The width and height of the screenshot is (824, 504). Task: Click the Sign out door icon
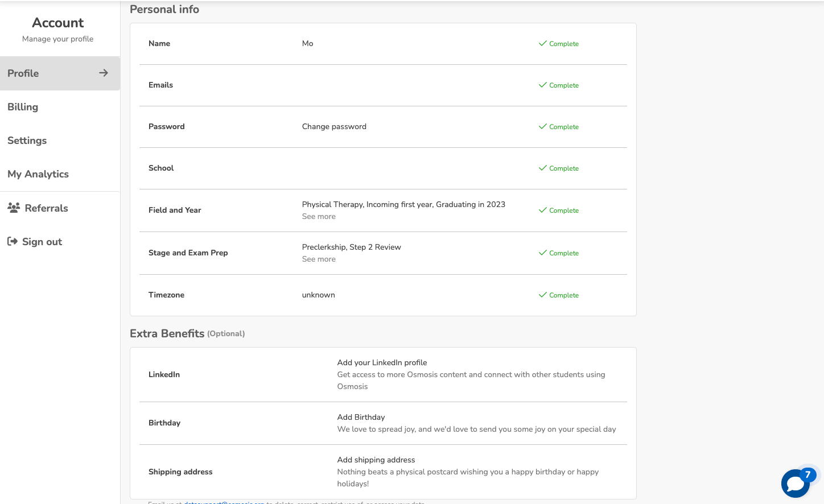pos(13,241)
